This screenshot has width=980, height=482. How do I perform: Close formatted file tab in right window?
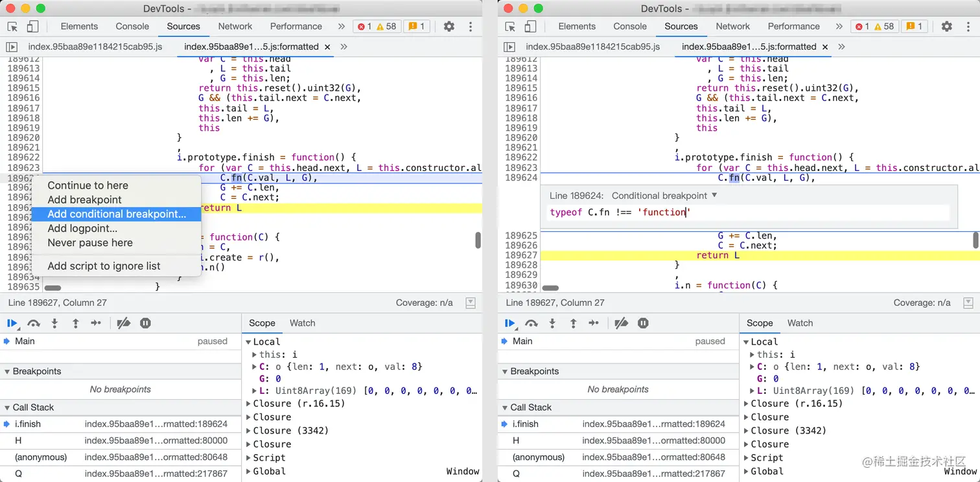(x=825, y=47)
